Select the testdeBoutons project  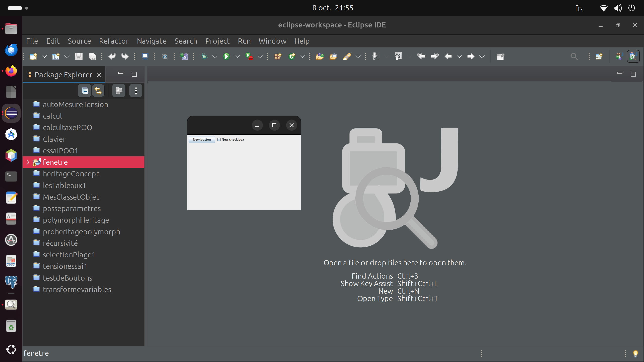coord(67,278)
